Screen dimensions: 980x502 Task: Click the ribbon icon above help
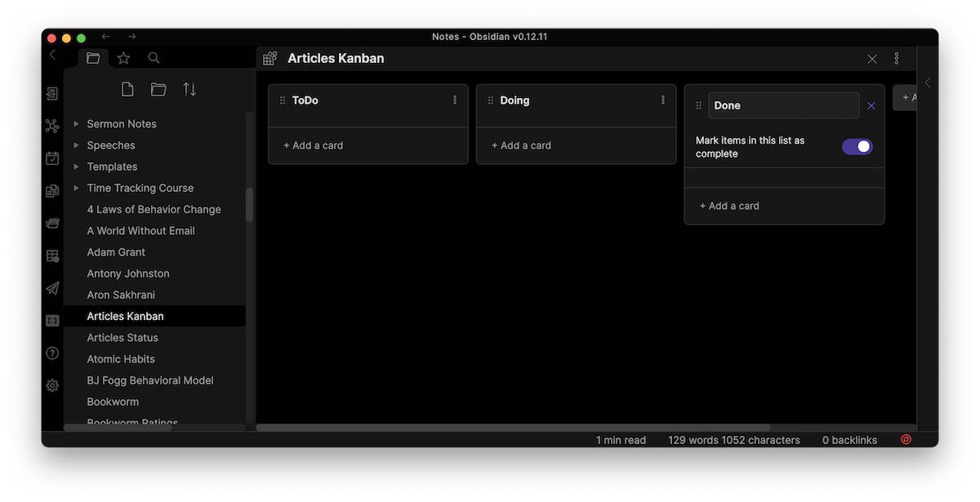(x=52, y=321)
